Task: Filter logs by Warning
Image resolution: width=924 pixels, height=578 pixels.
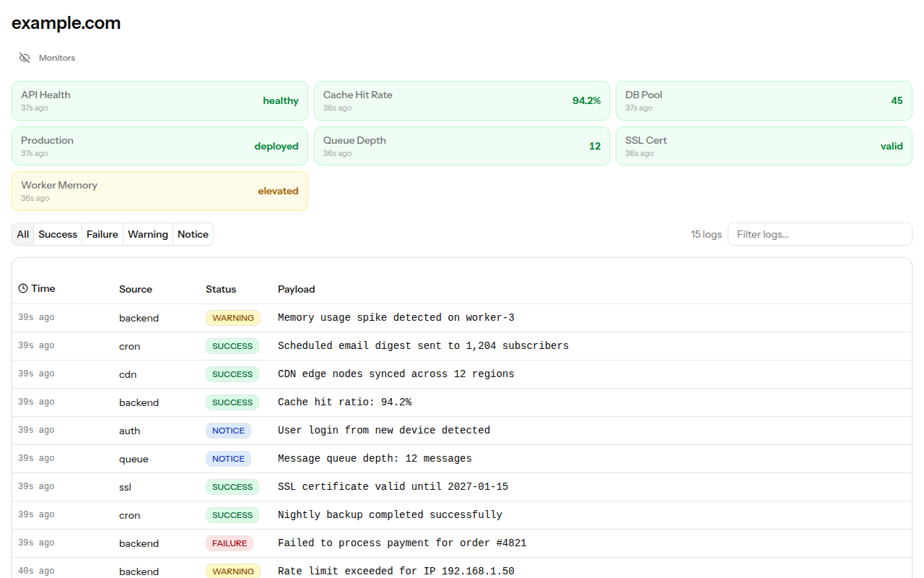Action: [x=148, y=234]
